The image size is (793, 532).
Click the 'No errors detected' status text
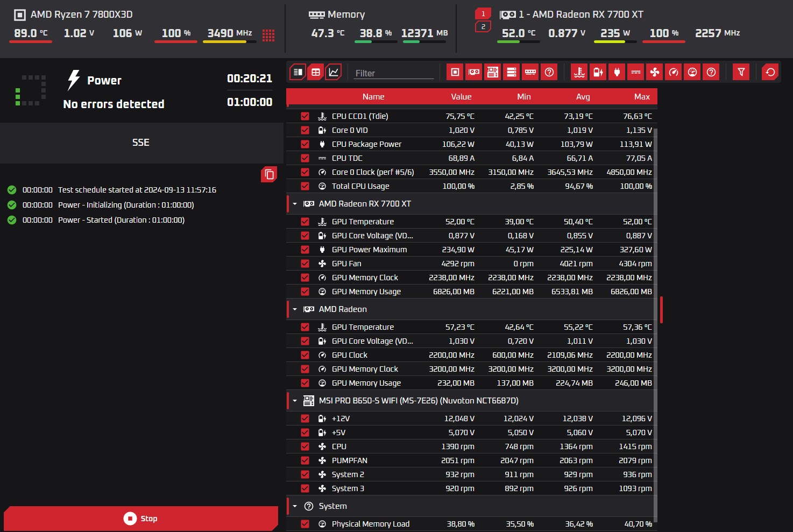coord(114,104)
